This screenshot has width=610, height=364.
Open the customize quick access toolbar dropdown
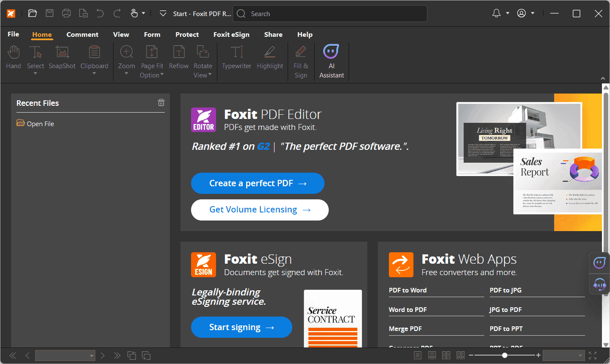[x=163, y=14]
